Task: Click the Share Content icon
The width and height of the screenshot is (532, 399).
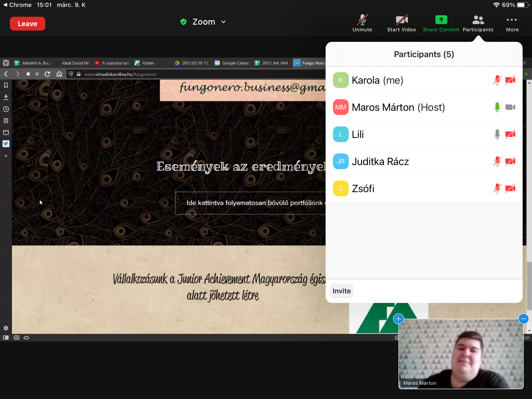Action: click(x=441, y=20)
